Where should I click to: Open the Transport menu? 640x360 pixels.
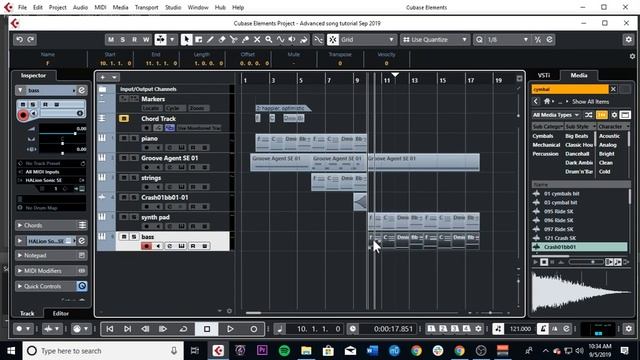(x=147, y=7)
